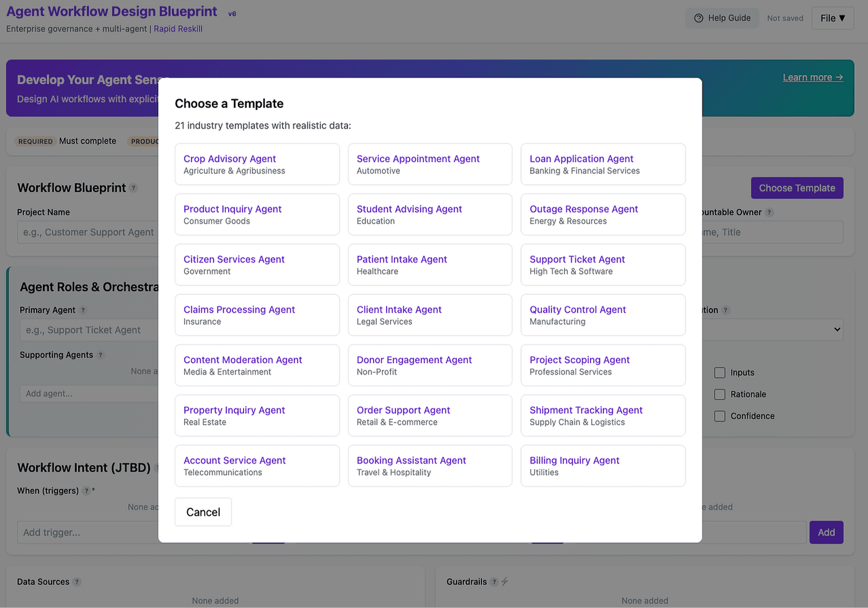Open the File menu dropdown
The height and width of the screenshot is (608, 868).
(832, 18)
